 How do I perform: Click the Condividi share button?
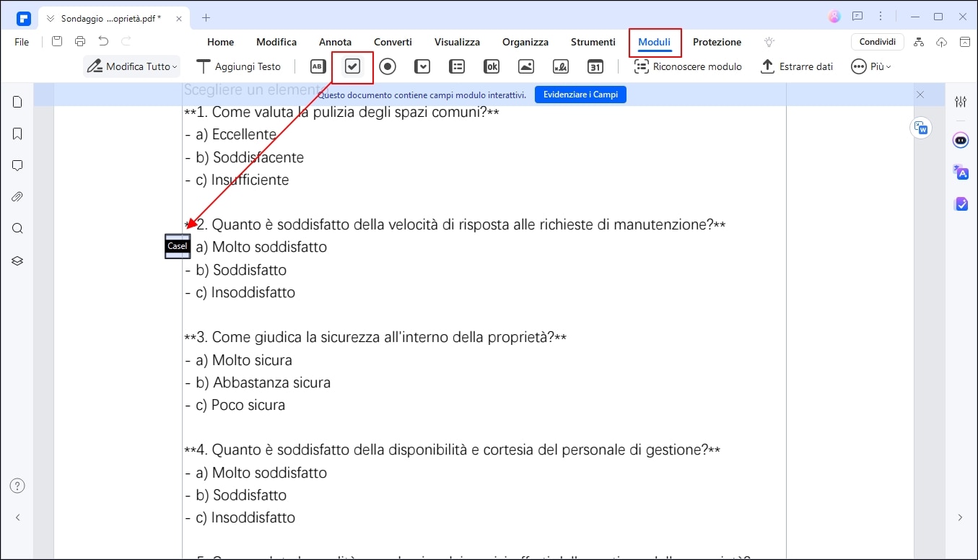click(878, 42)
